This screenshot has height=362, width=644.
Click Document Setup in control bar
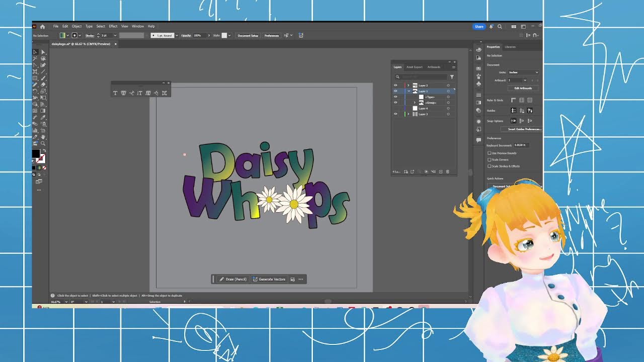tap(248, 35)
